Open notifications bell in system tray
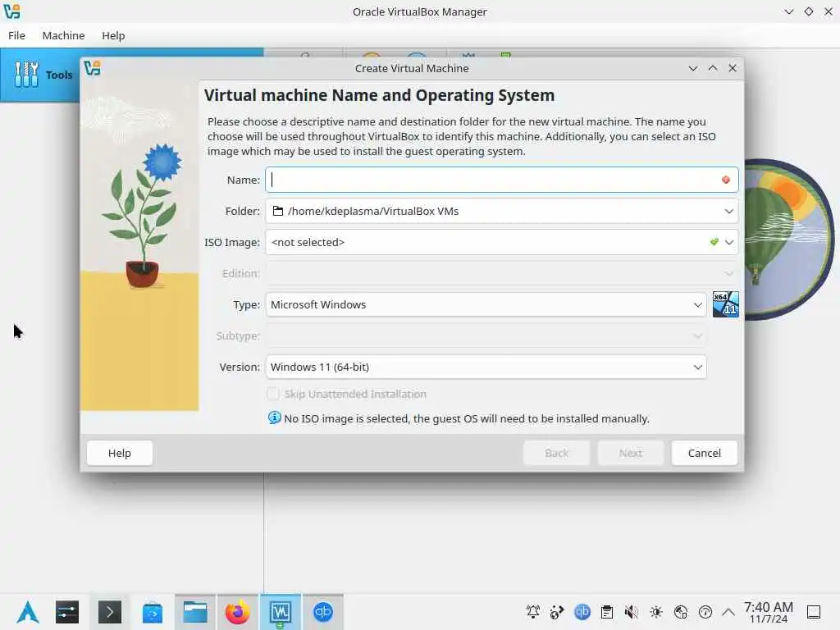840x630 pixels. click(533, 612)
